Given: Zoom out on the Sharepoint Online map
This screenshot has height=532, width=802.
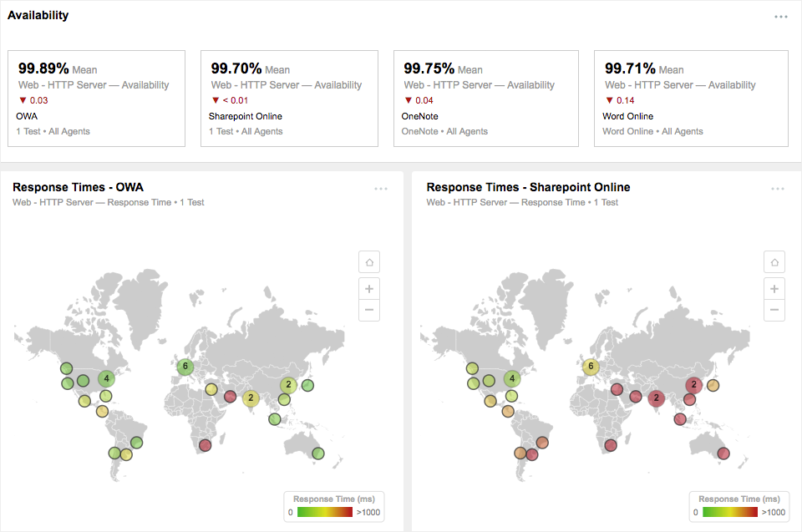Looking at the screenshot, I should (774, 310).
